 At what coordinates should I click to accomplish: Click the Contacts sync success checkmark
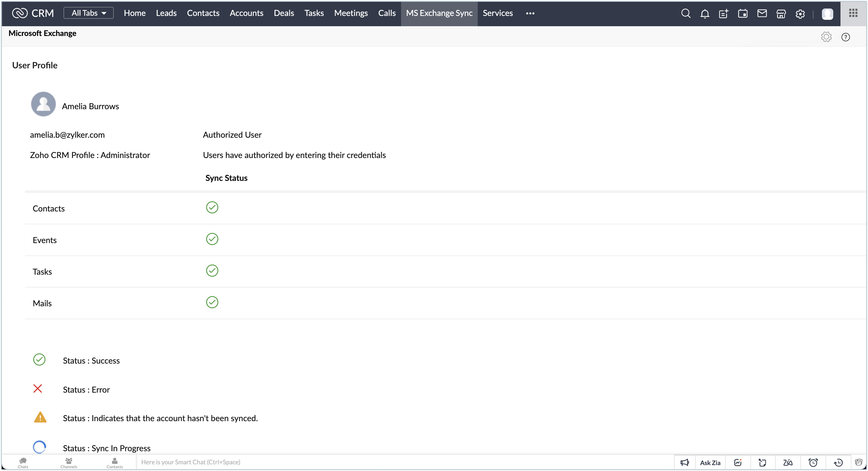pyautogui.click(x=212, y=207)
